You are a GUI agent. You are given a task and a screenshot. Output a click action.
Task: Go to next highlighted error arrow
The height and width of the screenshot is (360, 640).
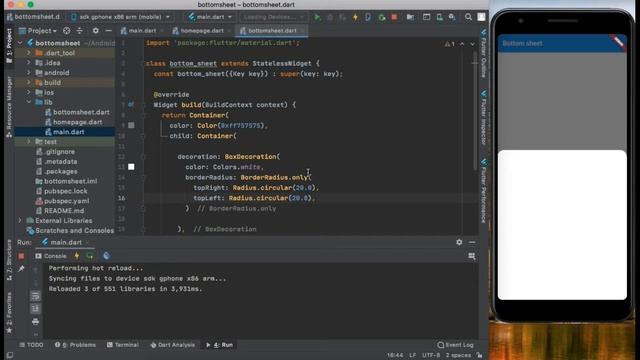(x=472, y=44)
